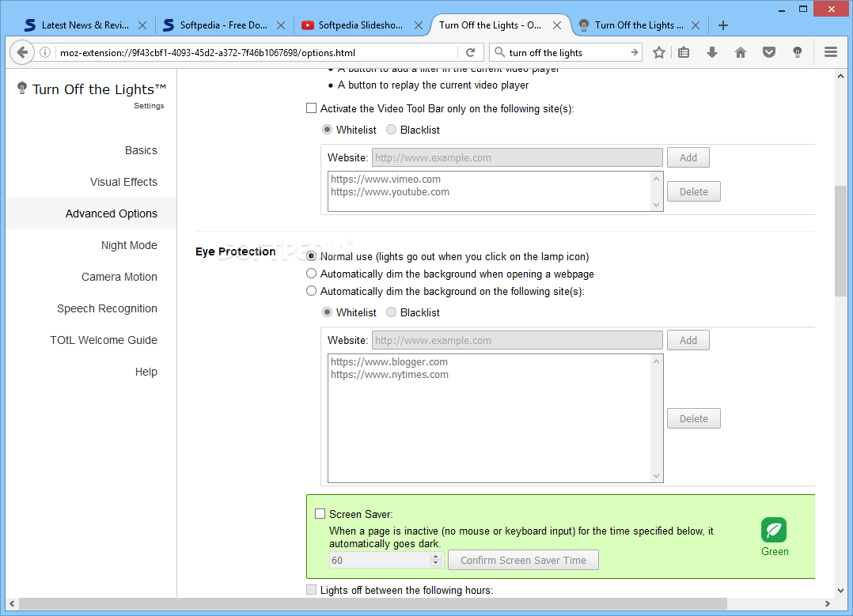Go back with the browser back arrow
Viewport: 853px width, 616px height.
[22, 52]
